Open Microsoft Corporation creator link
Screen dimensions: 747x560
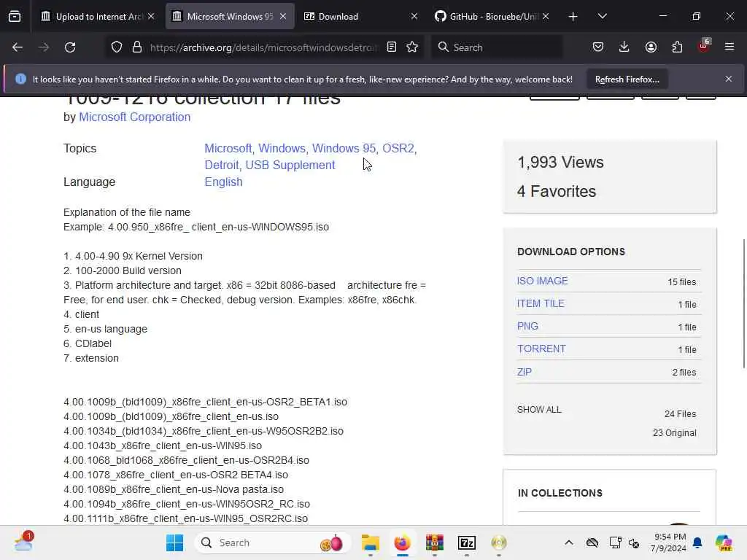pyautogui.click(x=134, y=117)
